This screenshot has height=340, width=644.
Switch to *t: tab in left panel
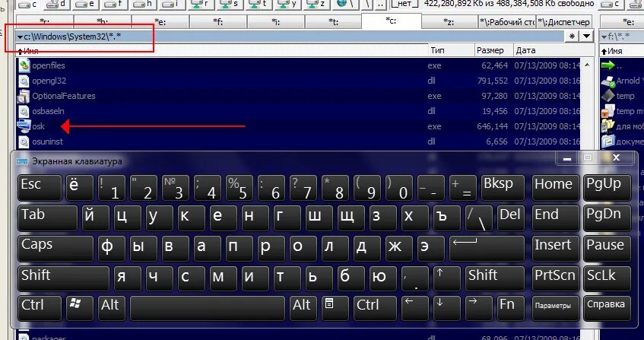pyautogui.click(x=334, y=22)
